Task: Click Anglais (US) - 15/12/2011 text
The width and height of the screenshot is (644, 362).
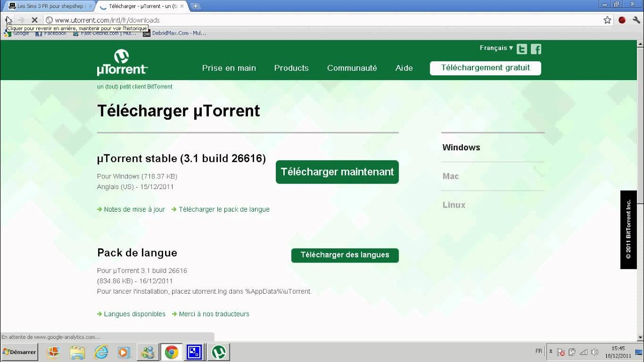Action: [x=135, y=187]
